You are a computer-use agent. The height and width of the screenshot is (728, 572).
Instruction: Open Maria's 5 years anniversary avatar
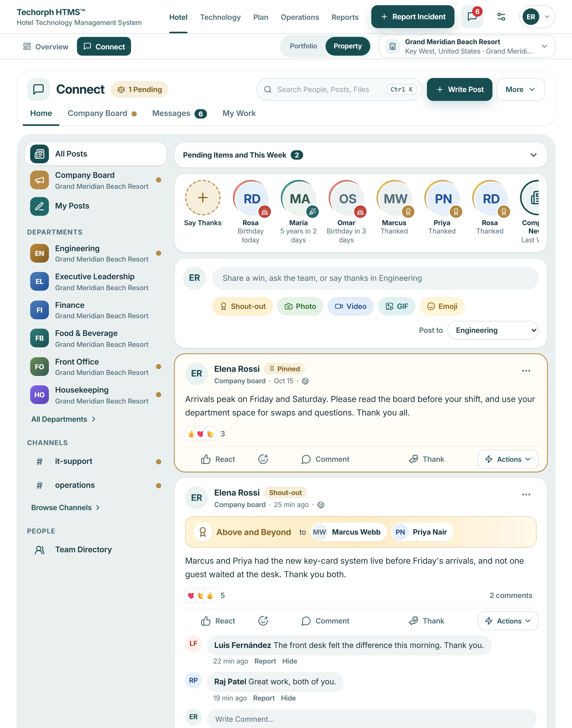(300, 198)
